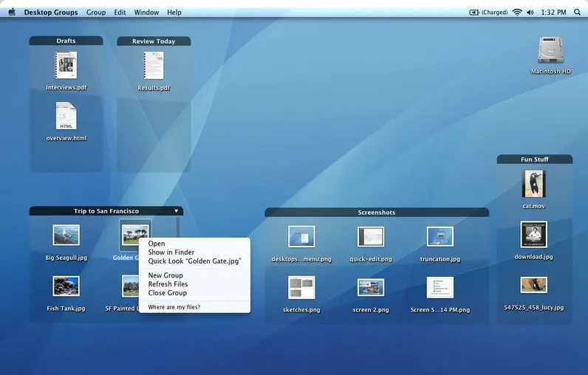Select the Macintosh HD drive icon
This screenshot has height=375, width=588.
(x=550, y=49)
